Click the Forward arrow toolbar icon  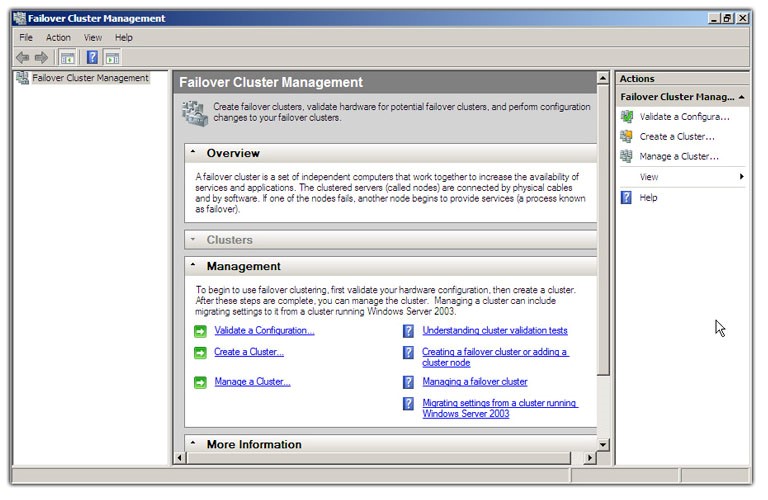pos(42,58)
